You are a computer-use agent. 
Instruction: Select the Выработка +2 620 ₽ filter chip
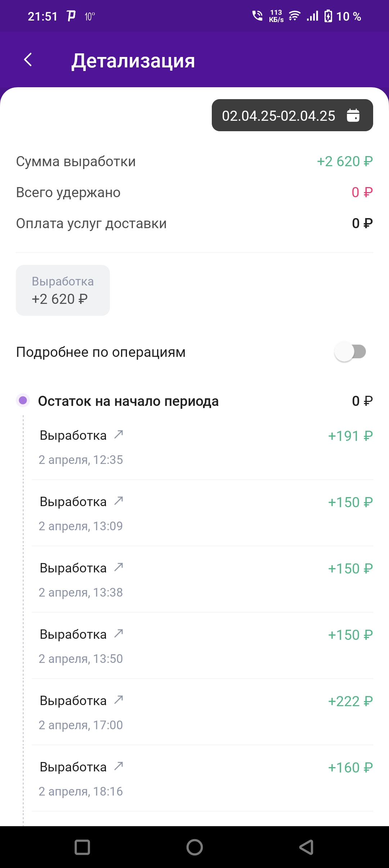coord(63,290)
